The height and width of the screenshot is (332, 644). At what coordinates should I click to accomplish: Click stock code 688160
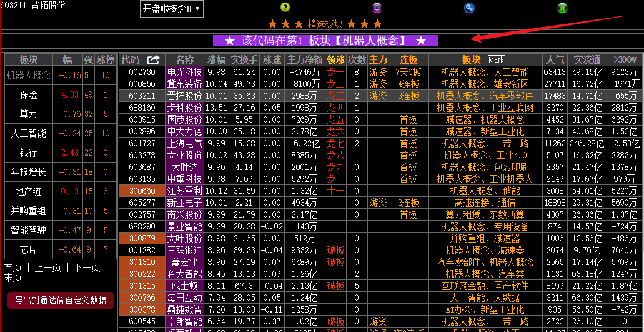[142, 108]
